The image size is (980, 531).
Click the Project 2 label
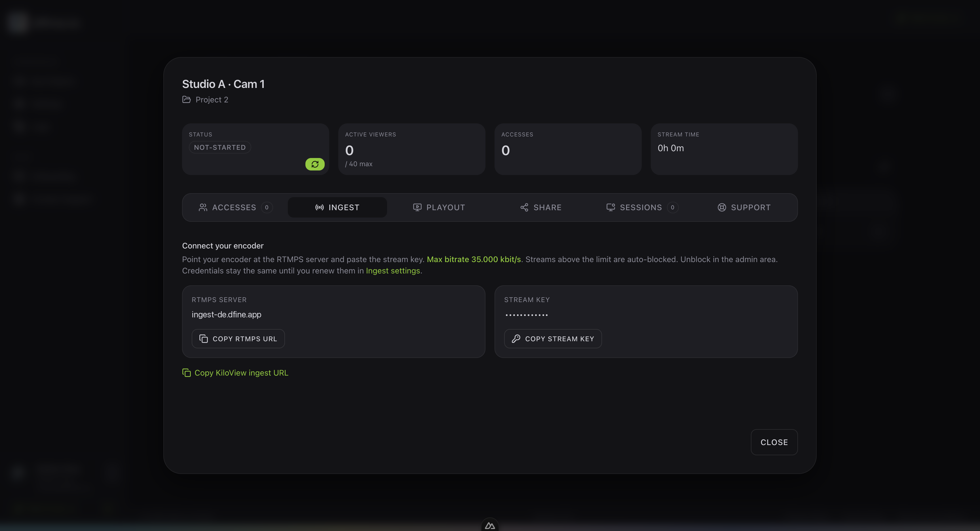point(212,100)
